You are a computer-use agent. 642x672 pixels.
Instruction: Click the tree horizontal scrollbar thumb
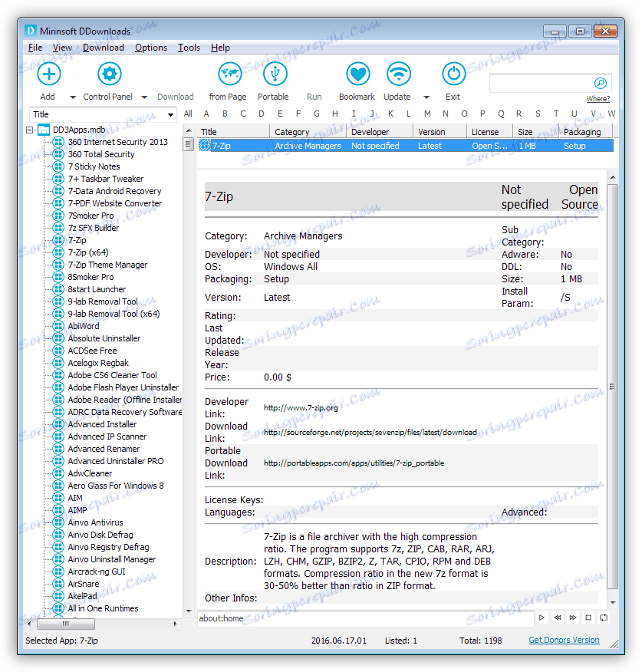coord(64,624)
